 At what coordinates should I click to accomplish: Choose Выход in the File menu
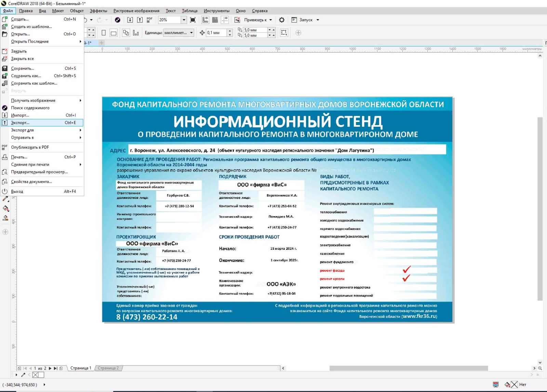point(42,191)
